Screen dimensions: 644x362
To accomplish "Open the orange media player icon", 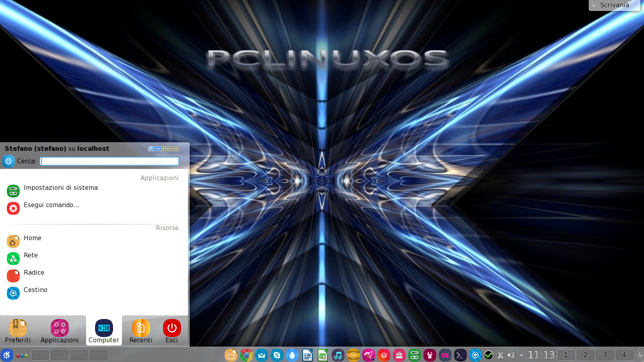I will (x=353, y=355).
